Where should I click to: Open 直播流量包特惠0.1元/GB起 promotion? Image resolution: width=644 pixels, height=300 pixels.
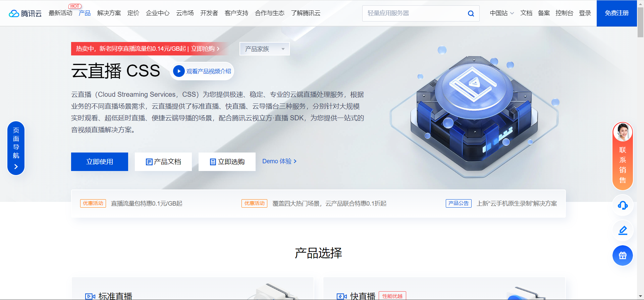coord(147,204)
